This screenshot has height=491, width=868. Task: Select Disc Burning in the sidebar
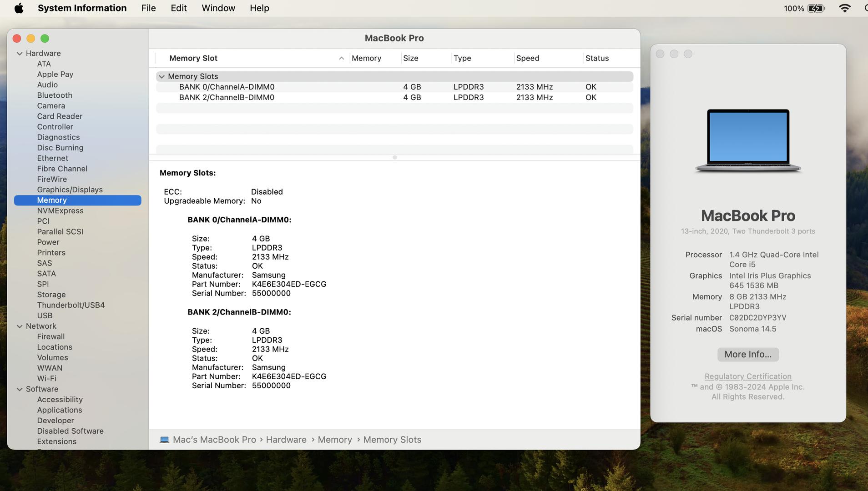(x=60, y=148)
